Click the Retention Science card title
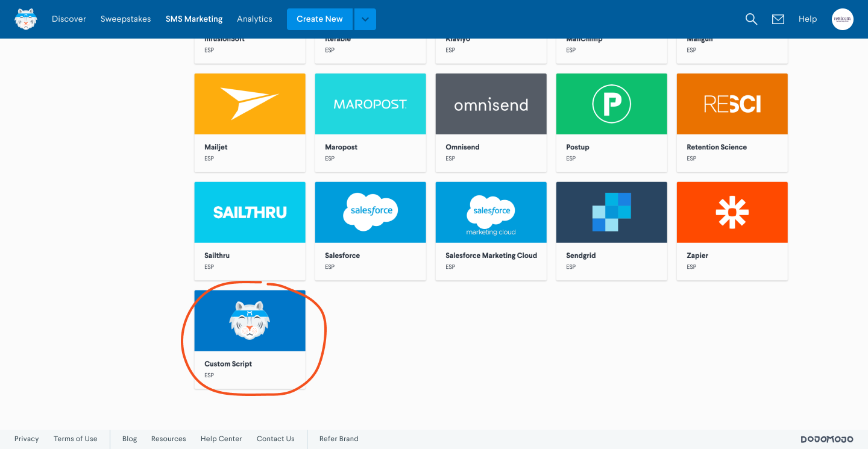Viewport: 868px width, 449px height. tap(717, 147)
